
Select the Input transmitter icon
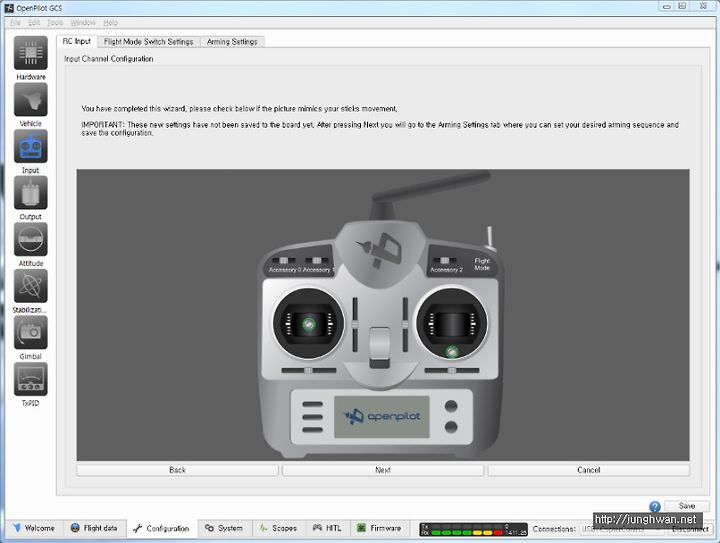pyautogui.click(x=31, y=146)
